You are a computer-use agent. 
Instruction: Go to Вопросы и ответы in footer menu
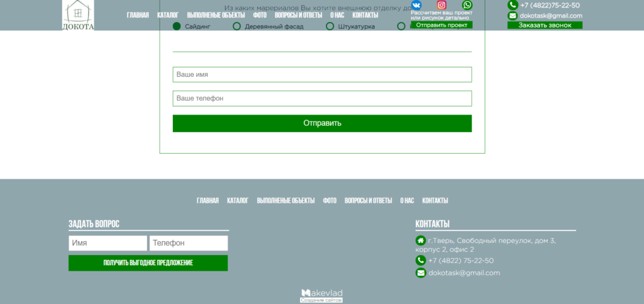pyautogui.click(x=368, y=201)
